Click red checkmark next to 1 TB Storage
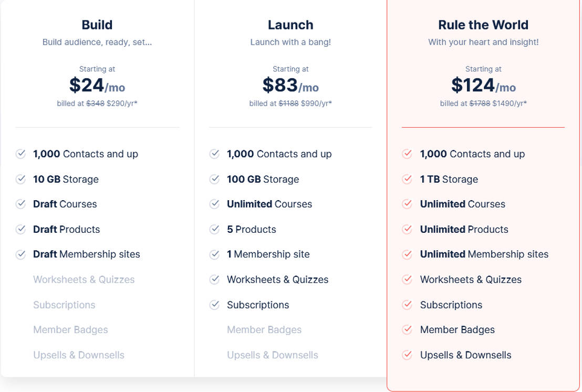This screenshot has width=582, height=392. tap(407, 179)
